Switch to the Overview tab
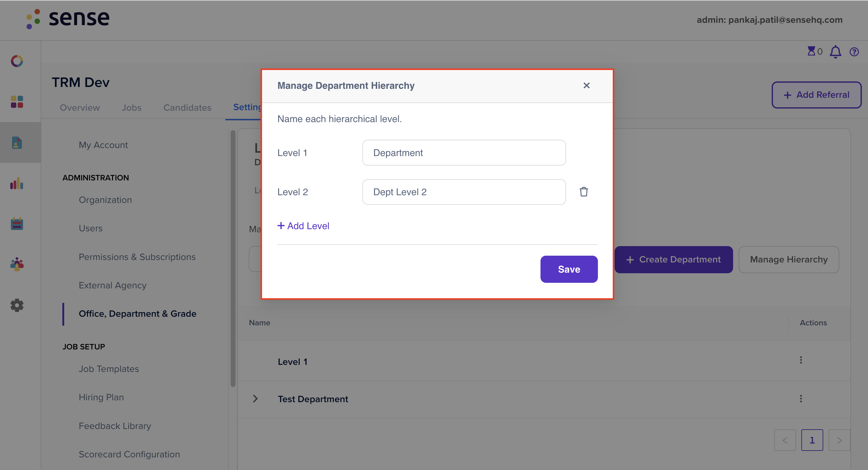This screenshot has width=868, height=470. click(x=80, y=108)
